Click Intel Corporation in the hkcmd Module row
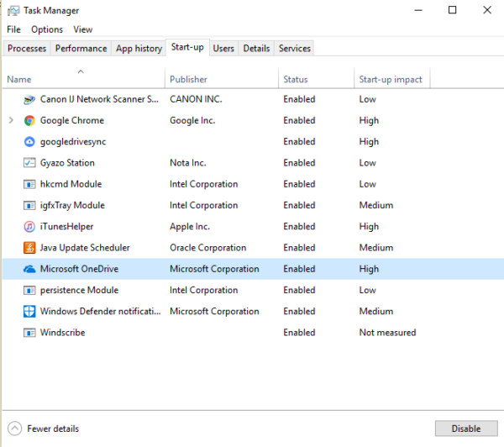 coord(203,184)
